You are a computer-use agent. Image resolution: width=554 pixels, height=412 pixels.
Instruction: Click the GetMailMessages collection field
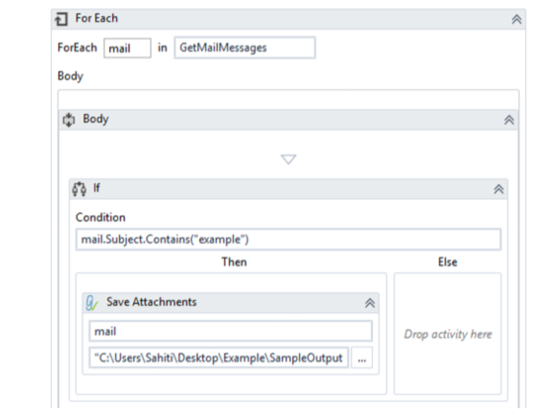(x=244, y=48)
